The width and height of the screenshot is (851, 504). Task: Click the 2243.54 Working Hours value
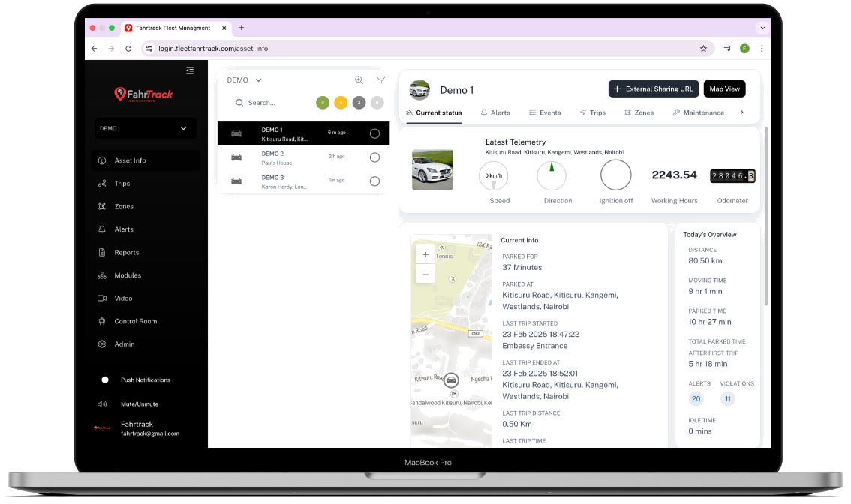[674, 175]
